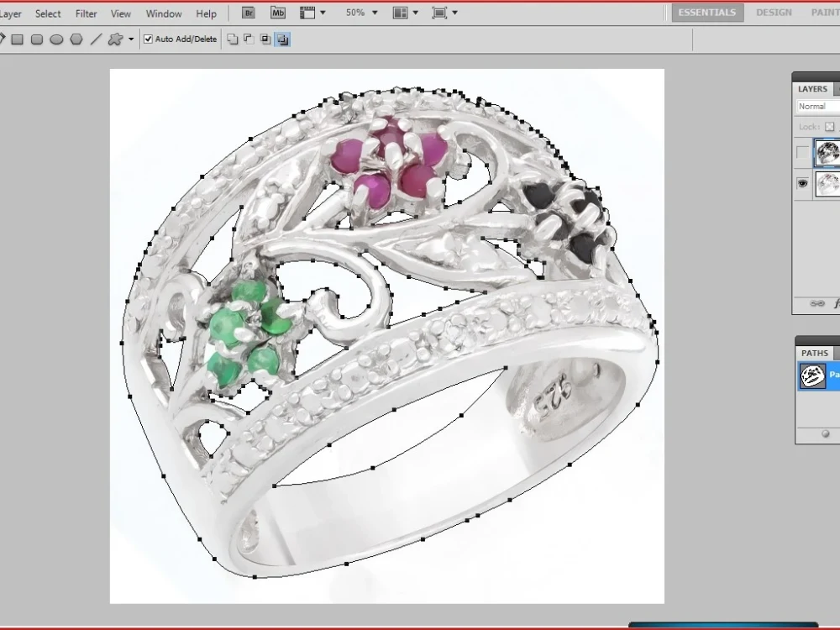
Task: Open the Normal blend mode dropdown
Action: [x=818, y=107]
